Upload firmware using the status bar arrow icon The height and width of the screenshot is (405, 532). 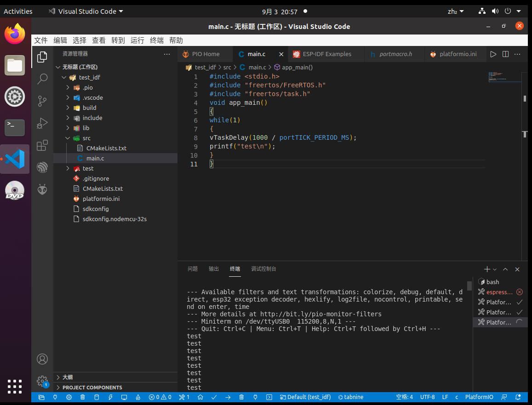(x=228, y=397)
